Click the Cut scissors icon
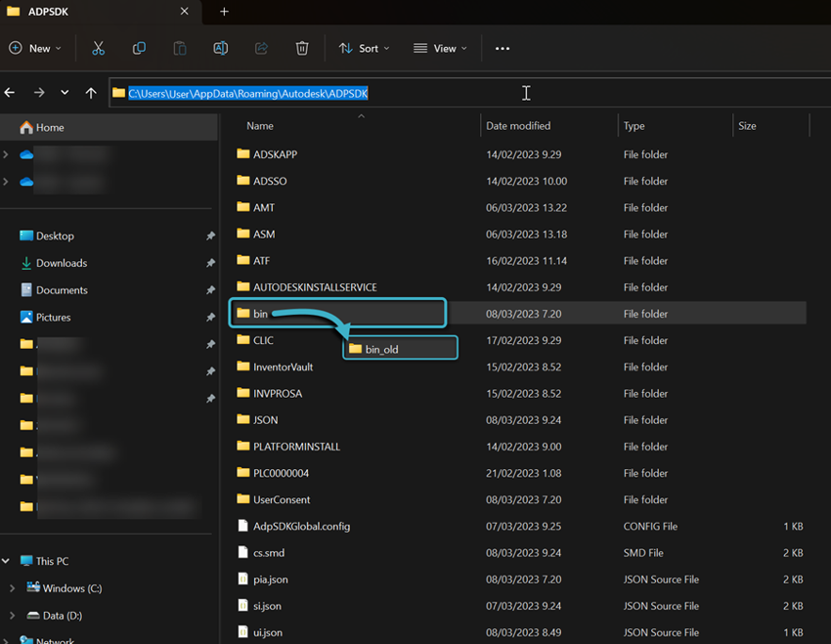The height and width of the screenshot is (644, 831). click(x=98, y=48)
